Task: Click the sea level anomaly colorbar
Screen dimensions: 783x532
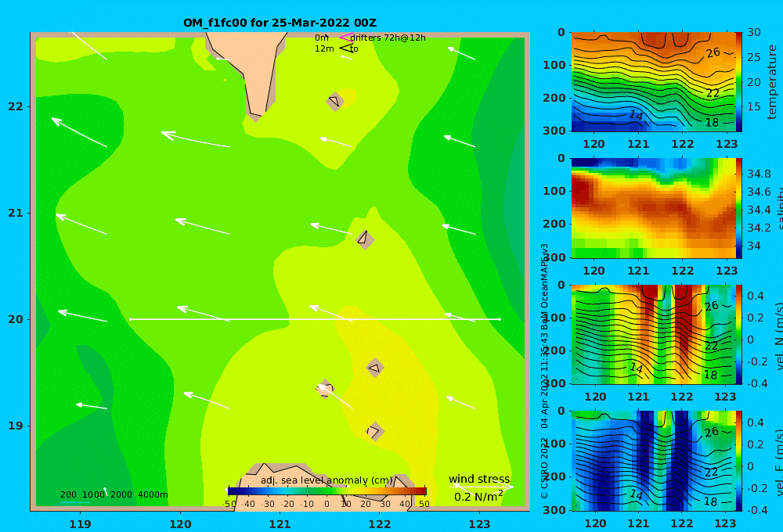Action: pos(327,491)
